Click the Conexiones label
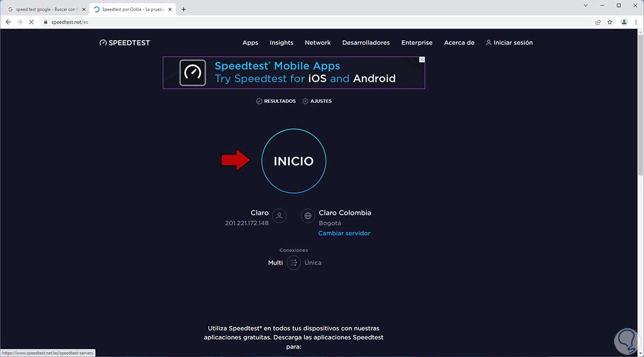This screenshot has height=357, width=644. pos(294,250)
